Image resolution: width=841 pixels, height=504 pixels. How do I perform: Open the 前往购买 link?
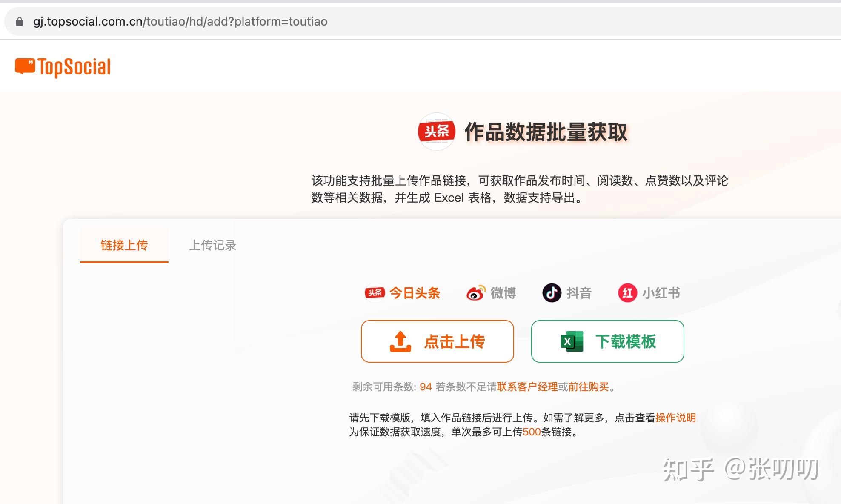coord(589,387)
